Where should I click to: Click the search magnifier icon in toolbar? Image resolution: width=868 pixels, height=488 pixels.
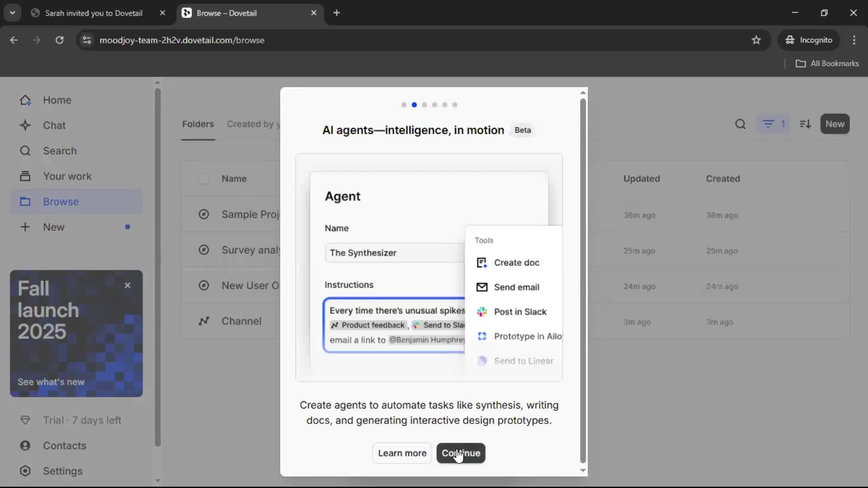[x=740, y=124]
